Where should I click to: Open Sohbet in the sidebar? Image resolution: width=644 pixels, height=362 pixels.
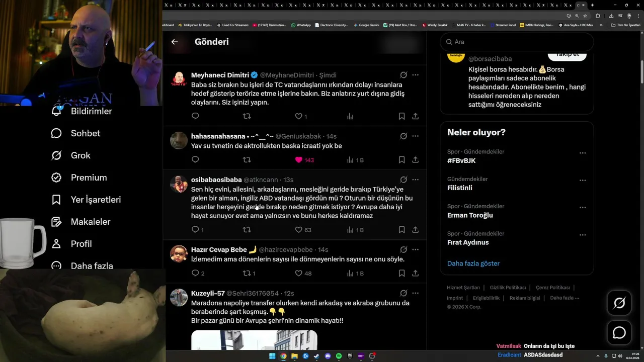[75, 133]
